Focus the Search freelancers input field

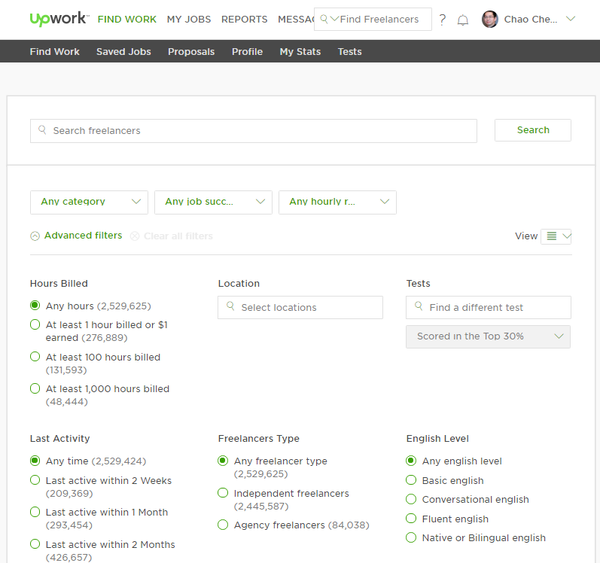point(253,131)
